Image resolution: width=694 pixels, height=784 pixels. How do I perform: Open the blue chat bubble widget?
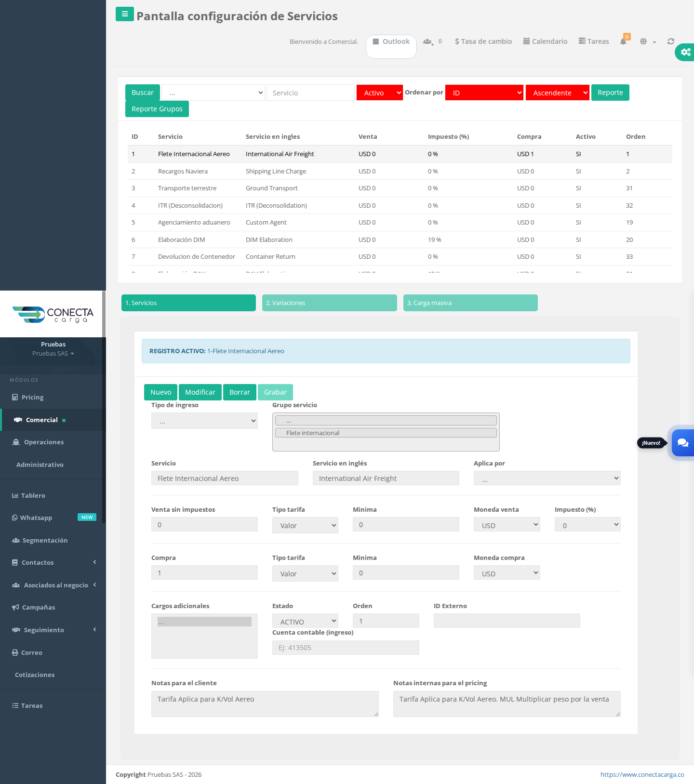pos(682,443)
